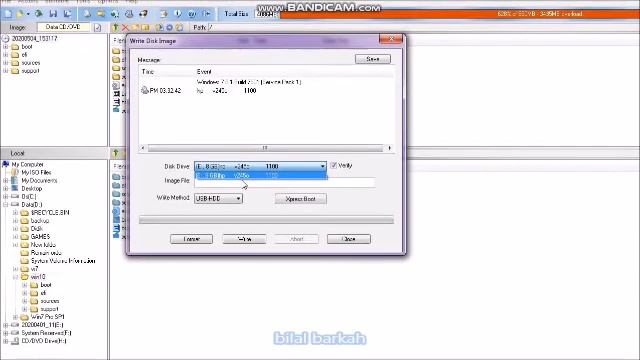The width and height of the screenshot is (640, 360).
Task: Click the Data CD/DVD image type field
Action: click(x=63, y=27)
